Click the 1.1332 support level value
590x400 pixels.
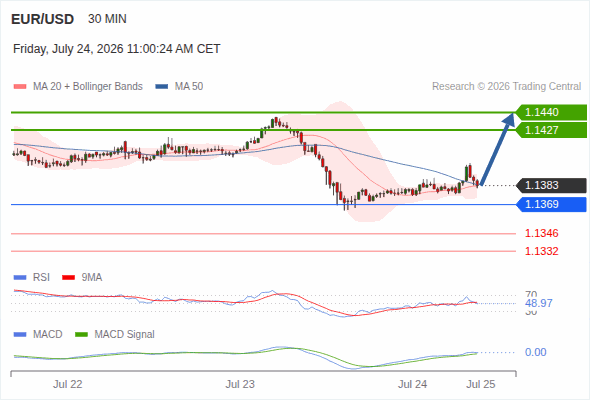(x=542, y=251)
